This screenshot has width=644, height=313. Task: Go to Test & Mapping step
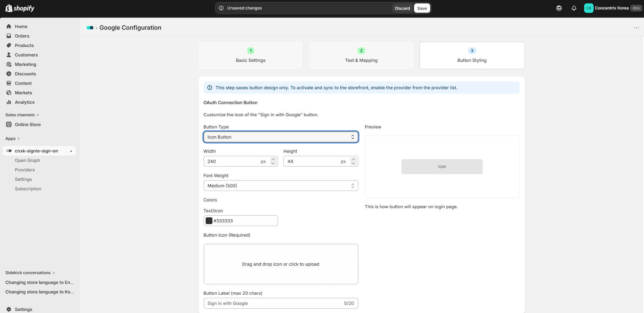[361, 55]
